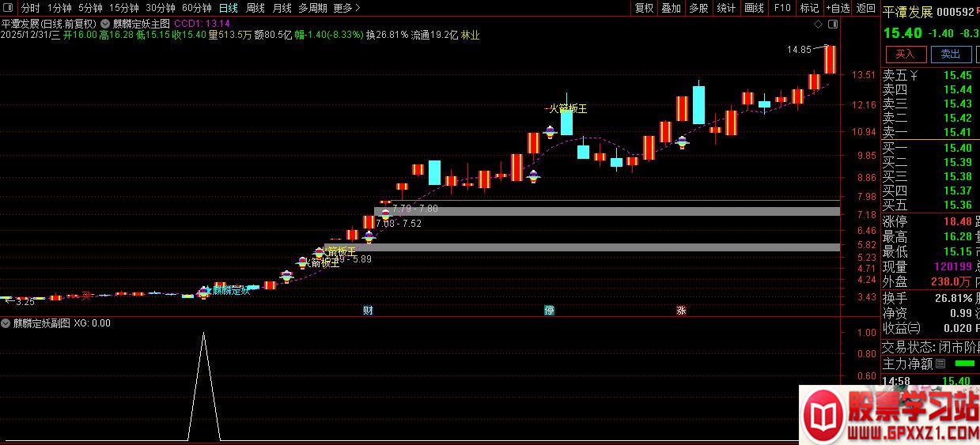Click the list icon next to 主力净额
Viewport: 980px width, 445px height.
pyautogui.click(x=940, y=364)
